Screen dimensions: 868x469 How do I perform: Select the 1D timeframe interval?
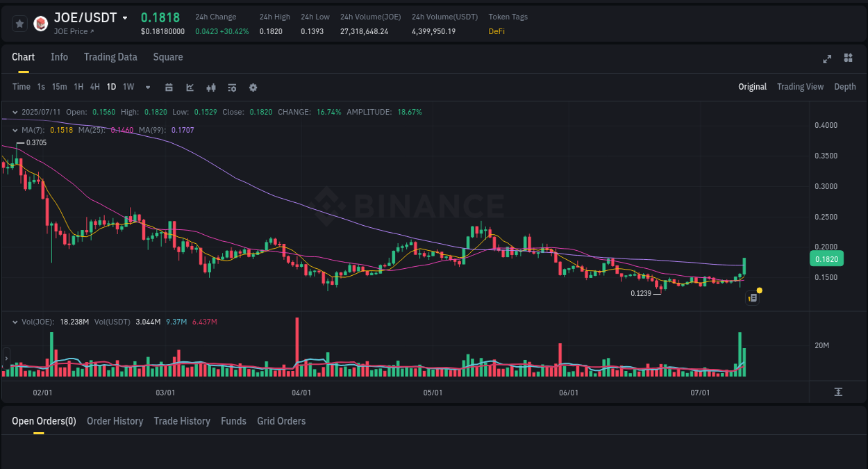pos(111,87)
